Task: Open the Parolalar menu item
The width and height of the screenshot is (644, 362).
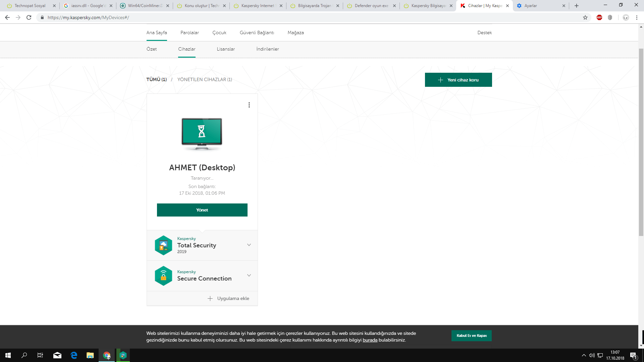Action: [x=190, y=33]
